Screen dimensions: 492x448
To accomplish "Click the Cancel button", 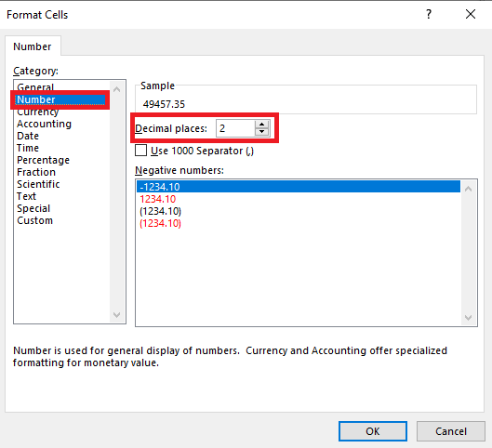I will 451,431.
